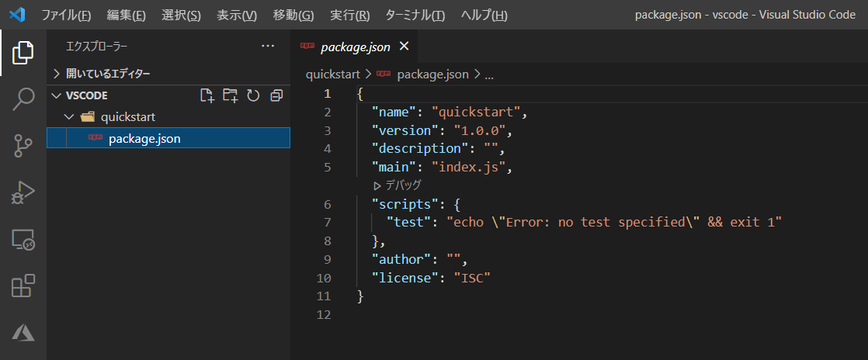Click the "test" key on line 7
Image resolution: width=868 pixels, height=360 pixels.
tap(408, 223)
